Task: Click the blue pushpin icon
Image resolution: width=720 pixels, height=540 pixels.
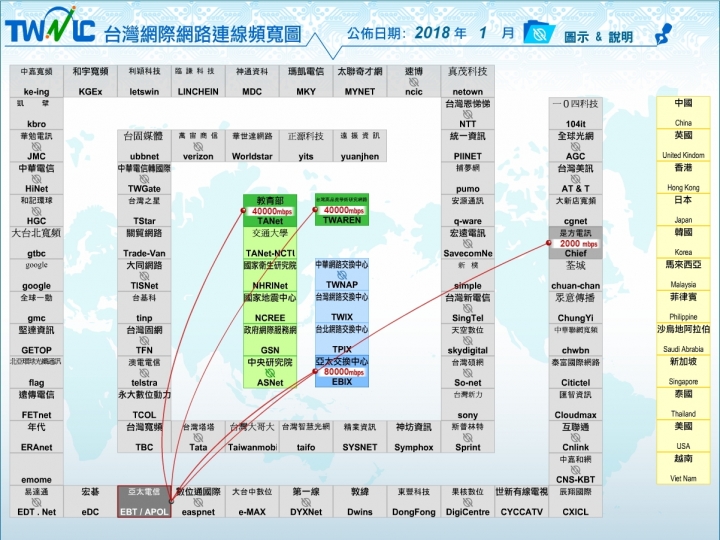Action: pyautogui.click(x=663, y=33)
